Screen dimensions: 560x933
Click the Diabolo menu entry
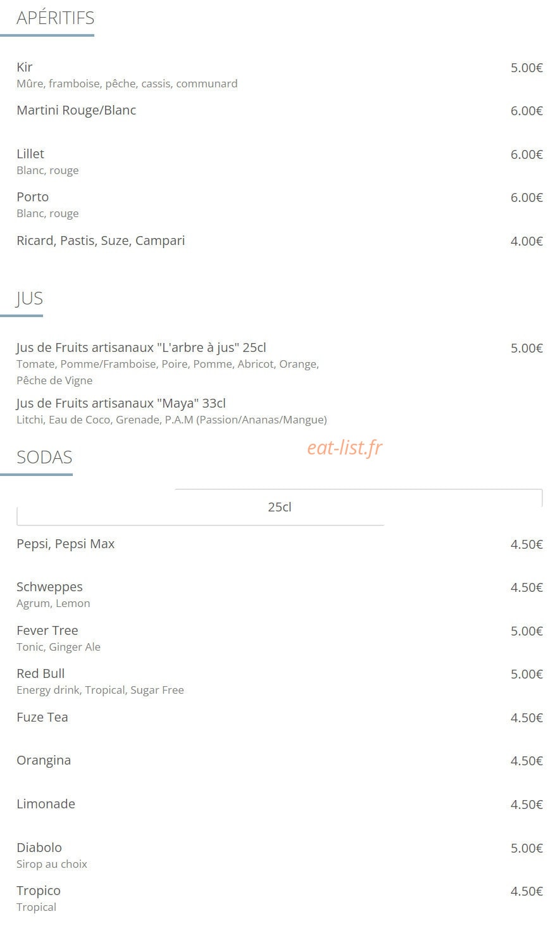(39, 848)
